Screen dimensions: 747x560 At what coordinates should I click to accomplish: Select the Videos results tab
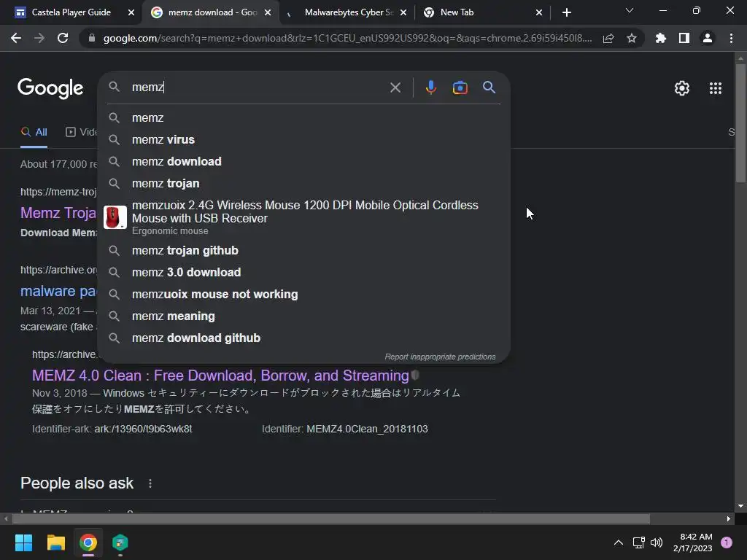click(81, 132)
